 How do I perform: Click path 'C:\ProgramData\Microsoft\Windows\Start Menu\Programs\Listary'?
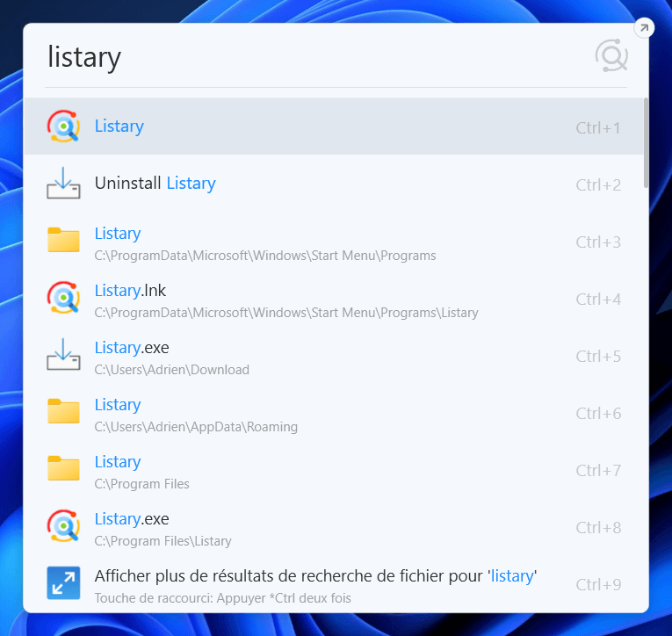point(286,313)
